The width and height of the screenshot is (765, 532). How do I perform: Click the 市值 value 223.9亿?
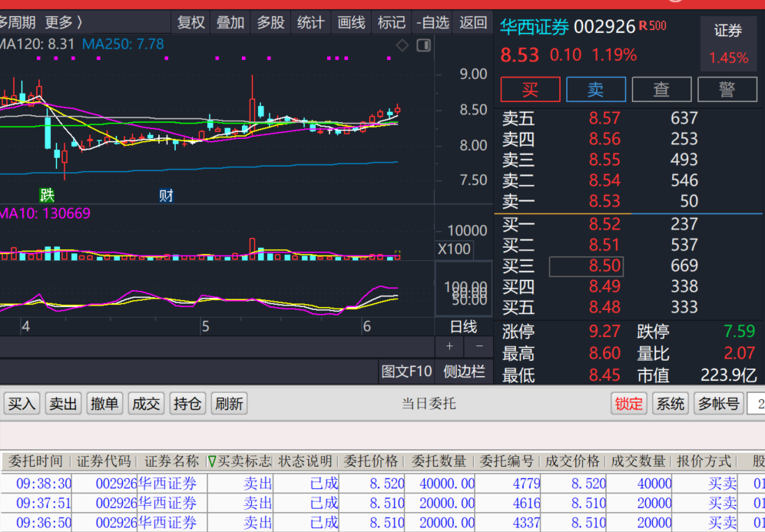[x=729, y=375]
